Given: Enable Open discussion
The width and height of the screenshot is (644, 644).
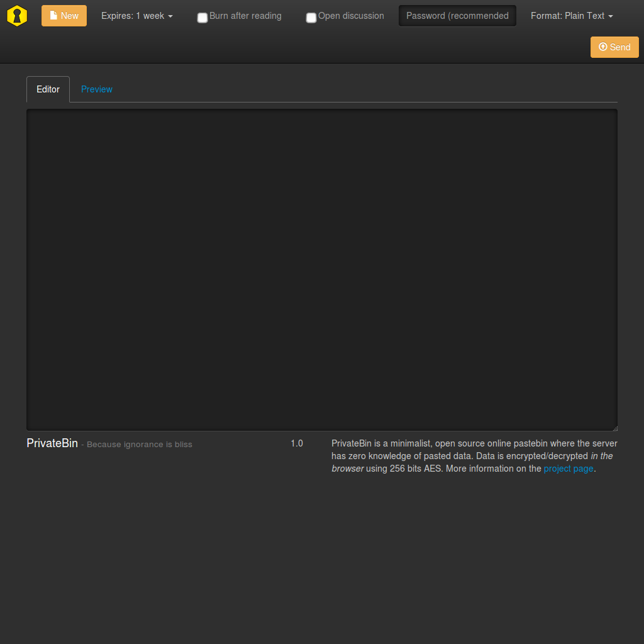Looking at the screenshot, I should pyautogui.click(x=311, y=18).
